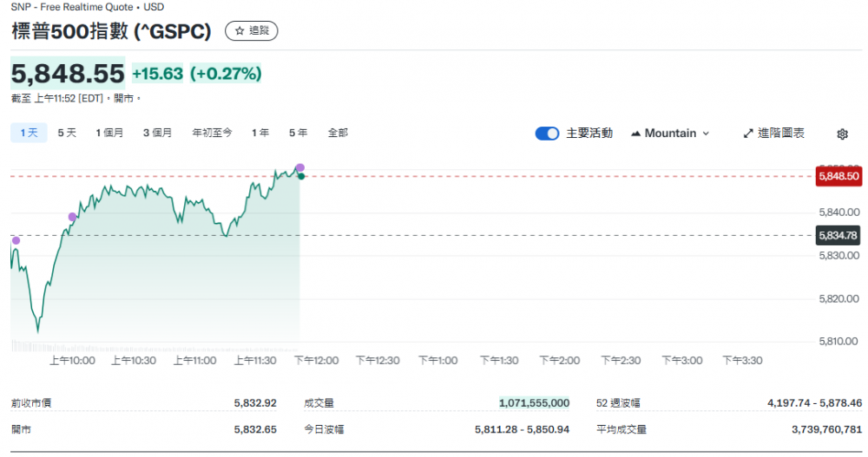Click the purple event marker at chart peak
868x457 pixels.
tap(299, 167)
